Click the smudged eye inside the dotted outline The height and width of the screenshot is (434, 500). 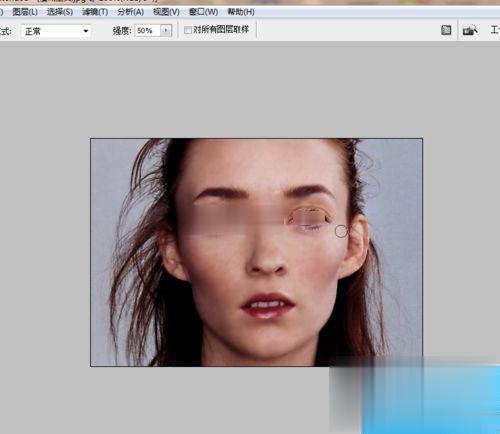(x=308, y=218)
